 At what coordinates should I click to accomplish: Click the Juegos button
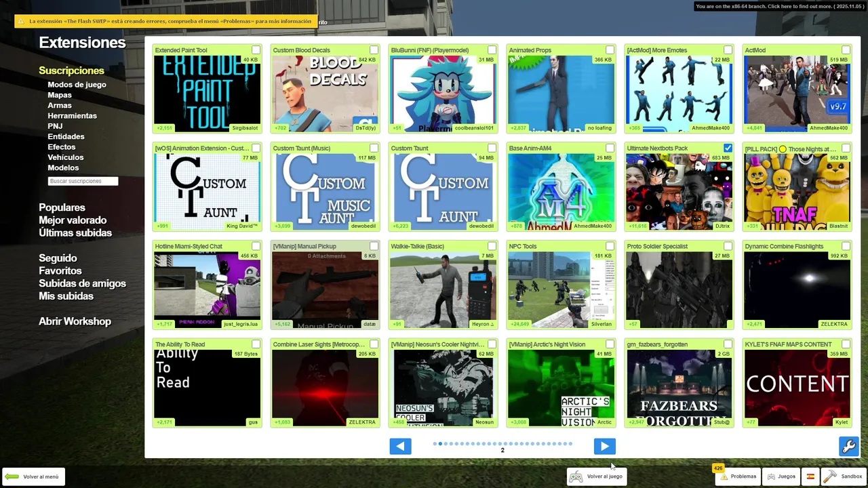pos(781,476)
